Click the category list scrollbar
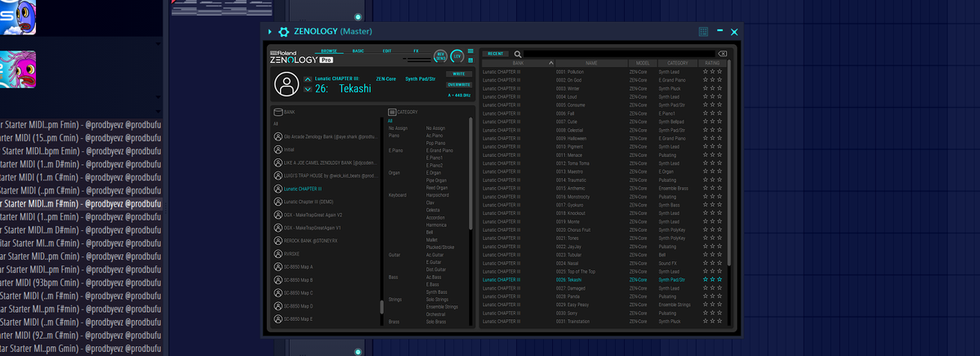 [470, 173]
